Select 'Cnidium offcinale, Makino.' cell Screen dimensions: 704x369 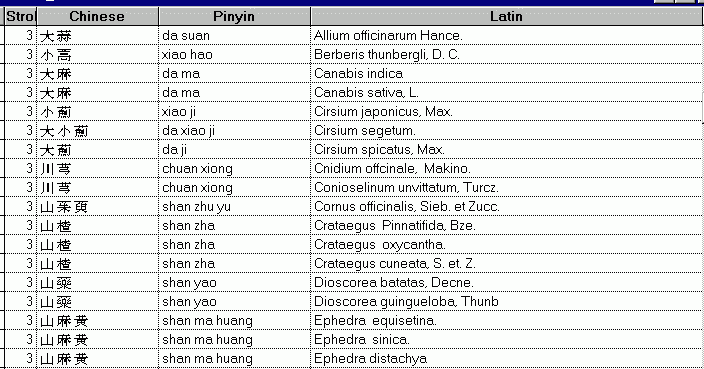(x=506, y=168)
